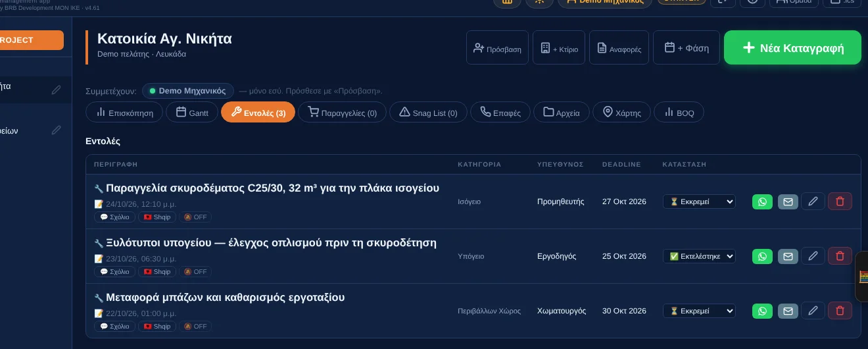Click Προμηθευτής assignee cell
The image size is (868, 349).
(561, 201)
